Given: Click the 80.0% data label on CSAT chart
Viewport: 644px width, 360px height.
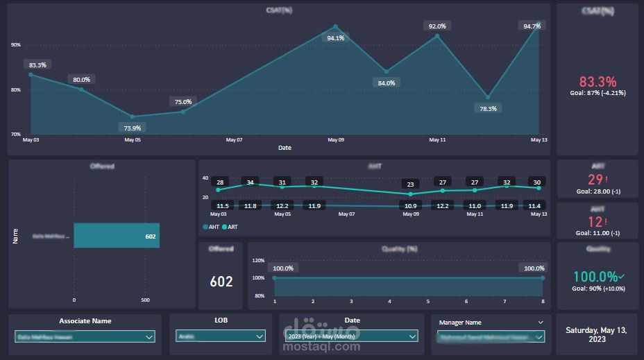Looking at the screenshot, I should pos(81,80).
